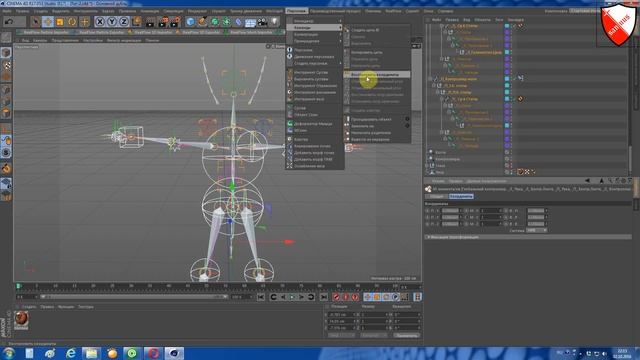Screen dimensions: 640x360
Task: Open the middle dropdown below the size fields
Action: (x=373, y=335)
